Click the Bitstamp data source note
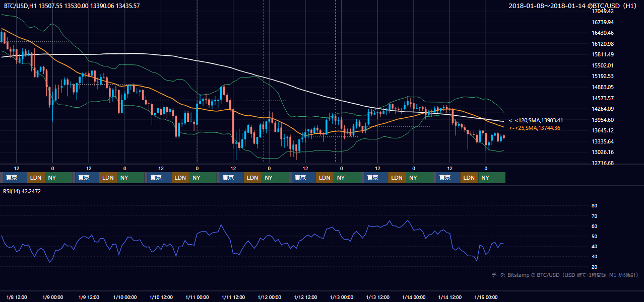 pyautogui.click(x=565, y=275)
